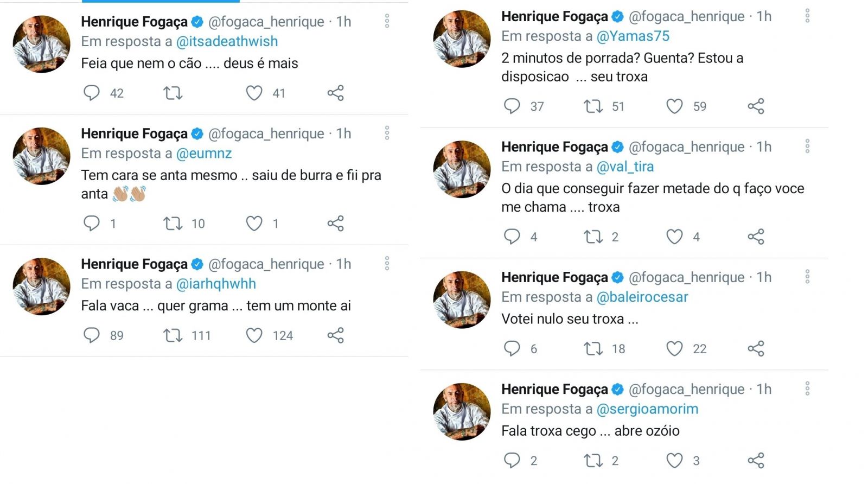Open the @itsadeathwish profile link
This screenshot has height=484, width=868.
tap(227, 41)
